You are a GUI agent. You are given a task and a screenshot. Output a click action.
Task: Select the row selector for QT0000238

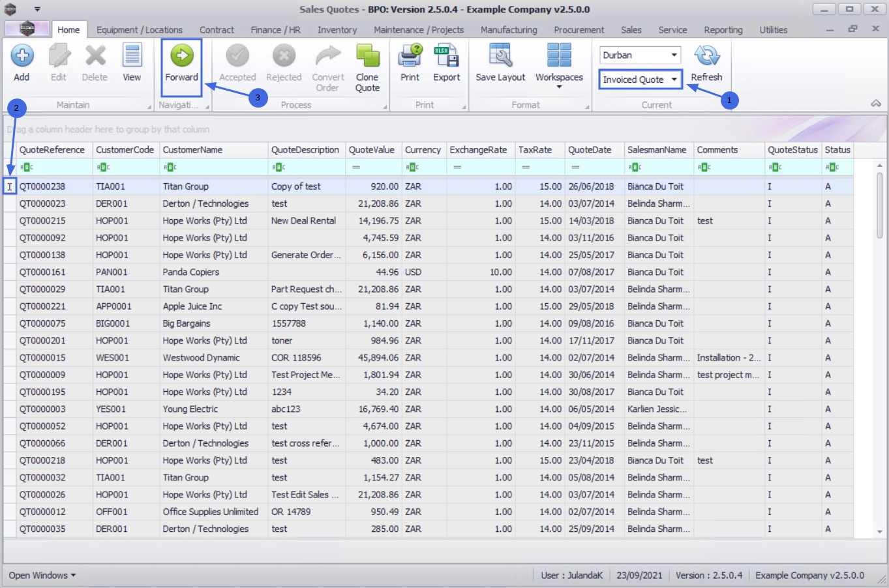(x=10, y=186)
